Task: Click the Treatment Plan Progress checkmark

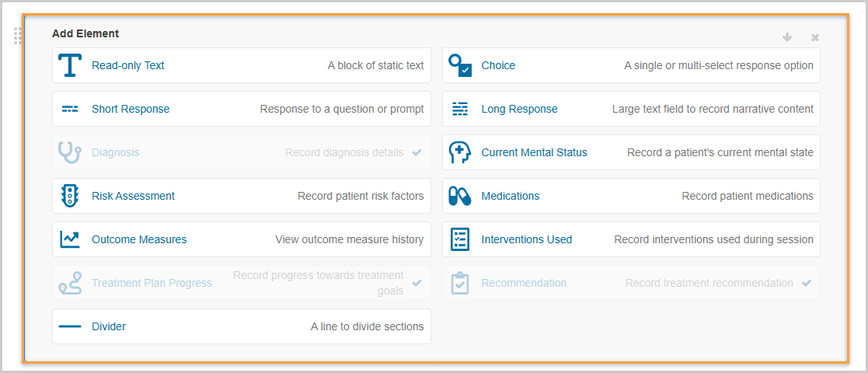Action: click(x=417, y=283)
